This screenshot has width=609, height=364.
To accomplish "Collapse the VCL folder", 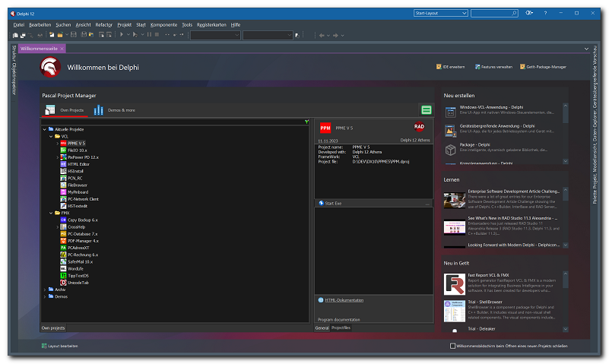I will click(51, 137).
